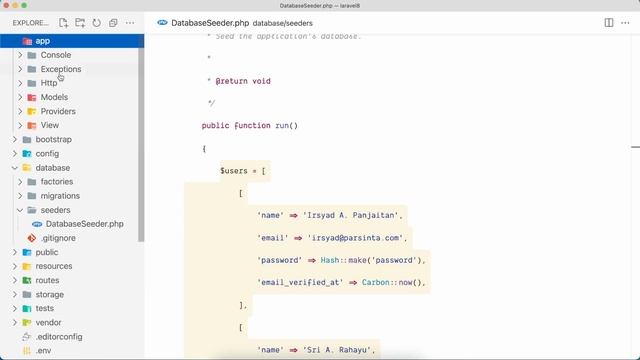
Task: Click the yellow Providers folder icon
Action: pos(32,111)
